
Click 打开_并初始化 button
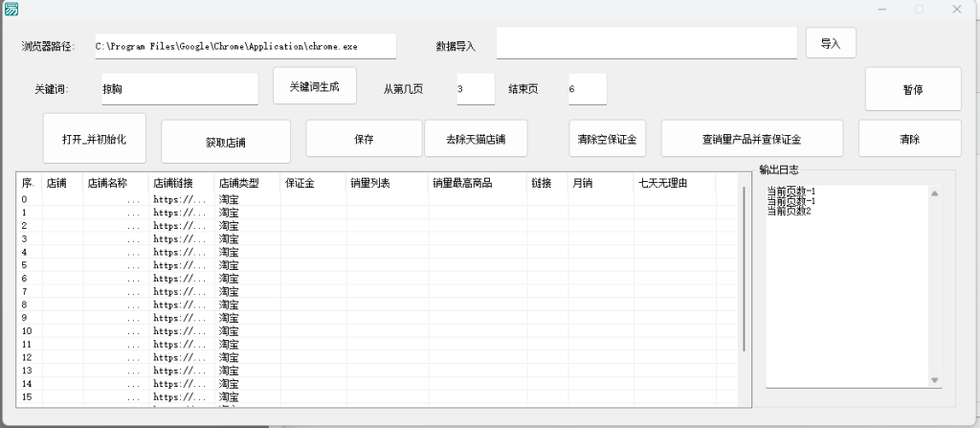[x=94, y=139]
